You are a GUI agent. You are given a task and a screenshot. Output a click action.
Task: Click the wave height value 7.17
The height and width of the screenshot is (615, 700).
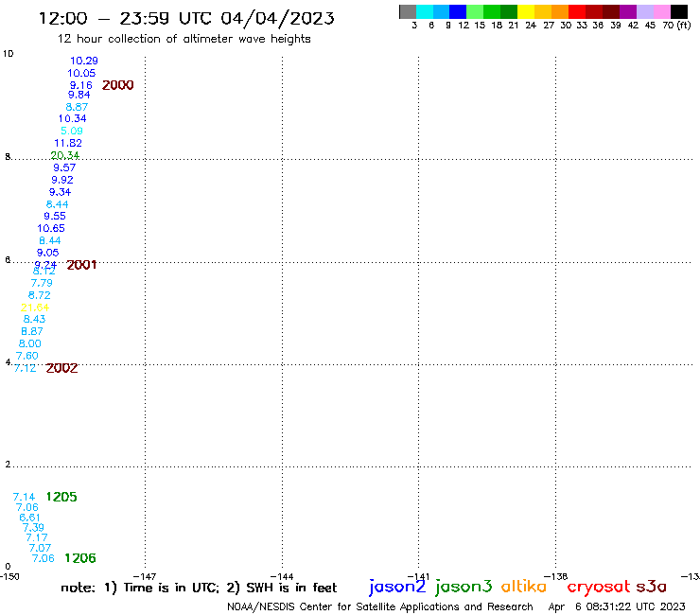coord(37,537)
